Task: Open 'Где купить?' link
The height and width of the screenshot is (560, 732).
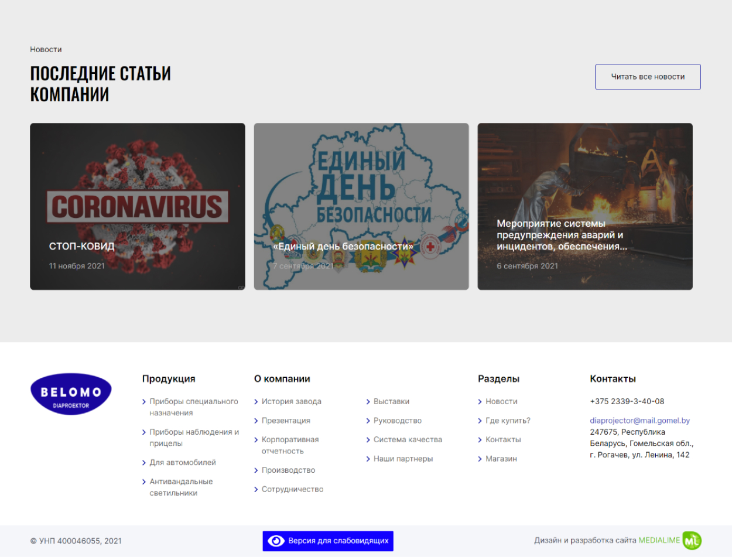Action: coord(508,421)
